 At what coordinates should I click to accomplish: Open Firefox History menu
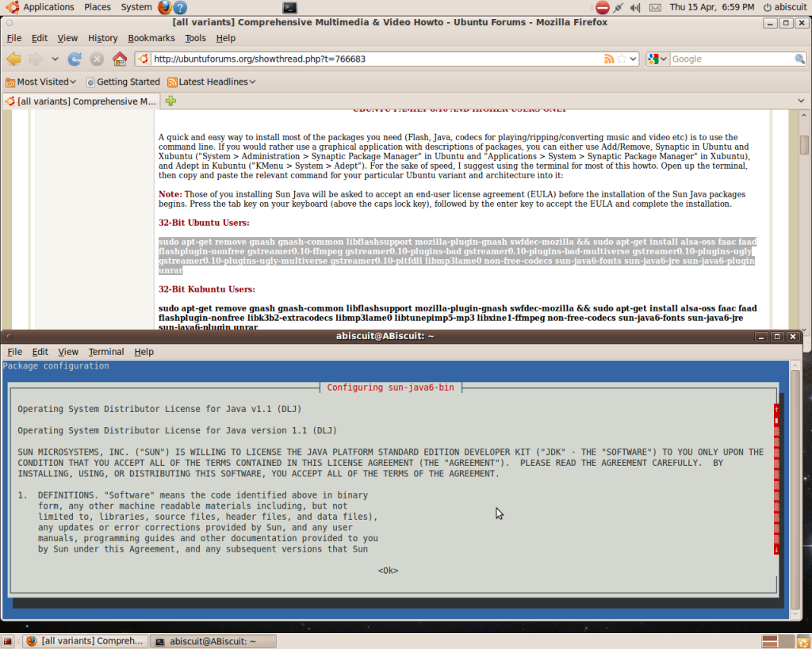tap(102, 38)
